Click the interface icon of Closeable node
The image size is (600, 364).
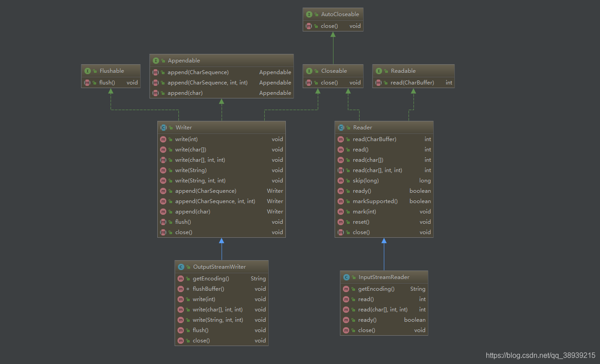click(x=309, y=71)
